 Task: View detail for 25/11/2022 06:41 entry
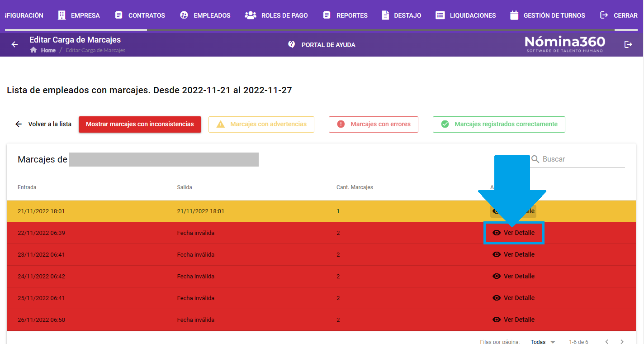pyautogui.click(x=513, y=298)
